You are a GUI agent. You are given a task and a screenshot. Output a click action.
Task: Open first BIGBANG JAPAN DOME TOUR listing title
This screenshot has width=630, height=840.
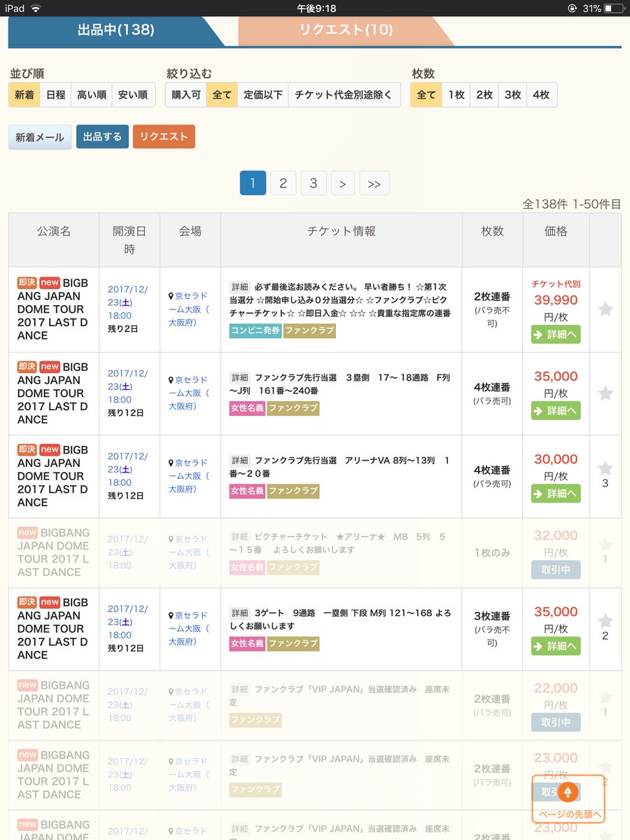[52, 309]
